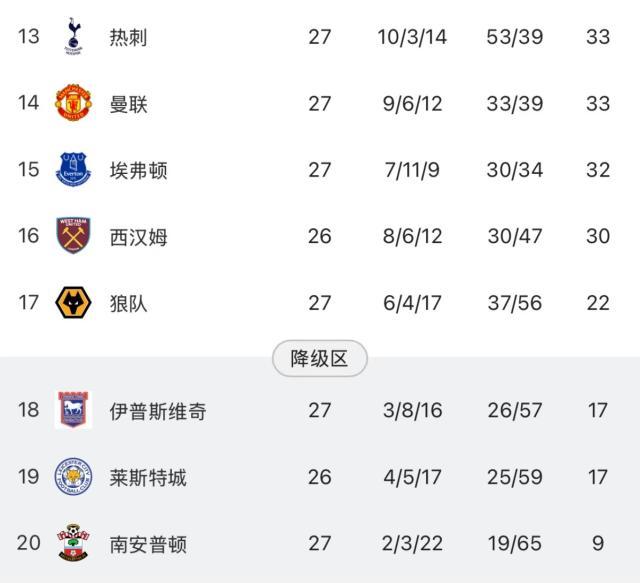Select Wolves' 6/4/17 win-draw-loss record

[413, 303]
